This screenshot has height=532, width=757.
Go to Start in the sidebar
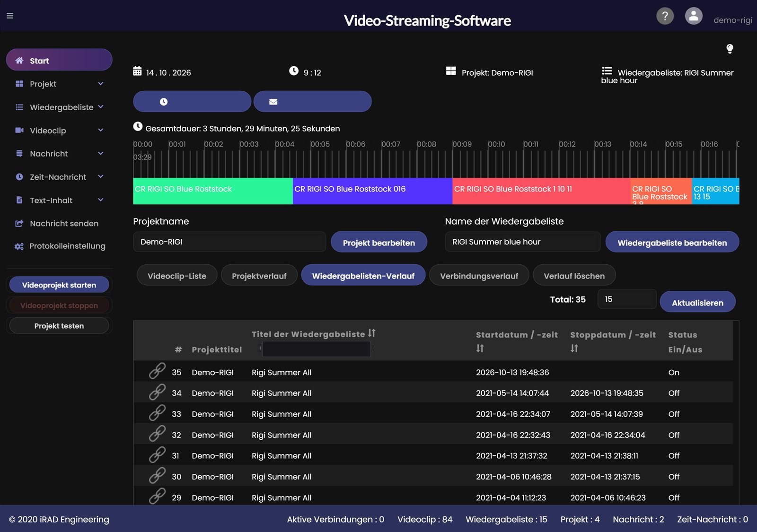pos(59,60)
